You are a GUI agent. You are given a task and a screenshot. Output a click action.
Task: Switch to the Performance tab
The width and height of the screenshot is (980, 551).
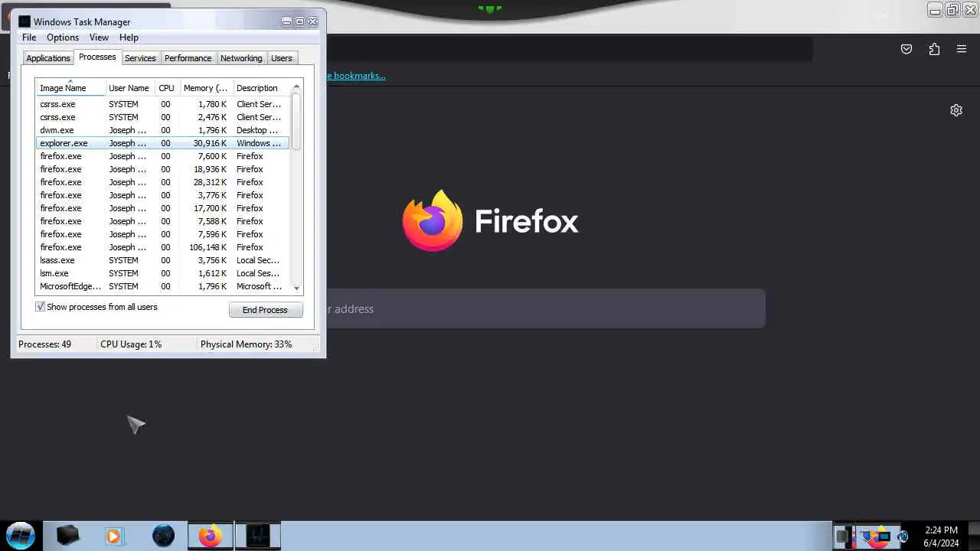point(188,58)
